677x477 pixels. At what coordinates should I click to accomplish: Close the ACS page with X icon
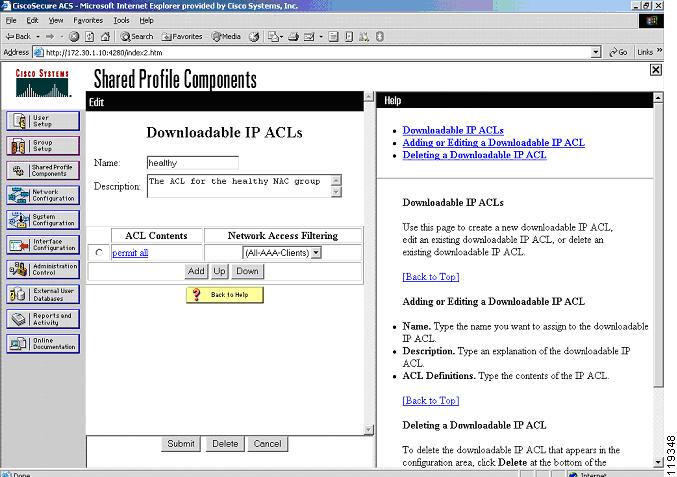coord(655,69)
